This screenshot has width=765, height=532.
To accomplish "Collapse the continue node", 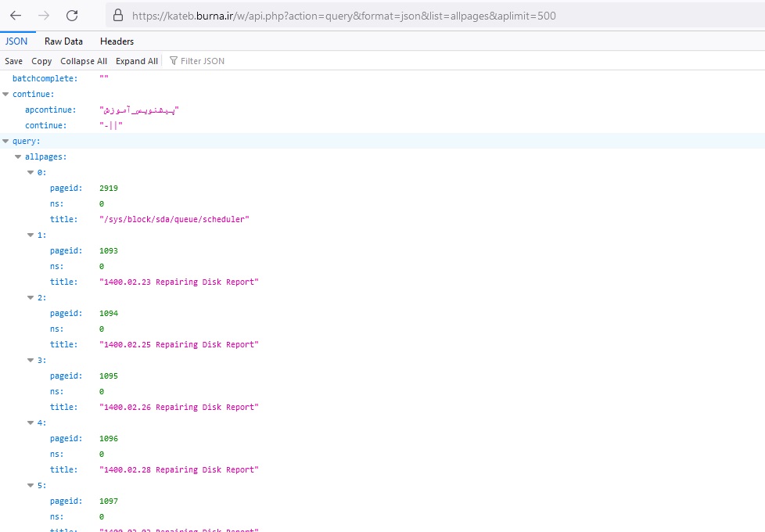I will [x=6, y=94].
